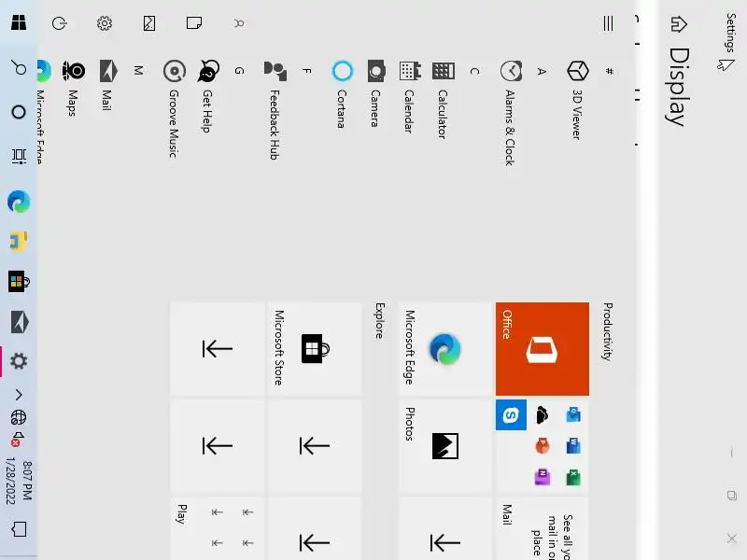The height and width of the screenshot is (560, 747).
Task: Open the clock showing 8:07 PM
Action: [19, 481]
